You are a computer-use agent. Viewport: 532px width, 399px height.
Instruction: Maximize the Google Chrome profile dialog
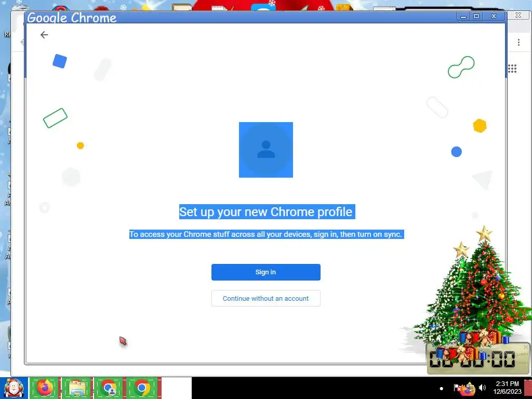[x=476, y=16]
